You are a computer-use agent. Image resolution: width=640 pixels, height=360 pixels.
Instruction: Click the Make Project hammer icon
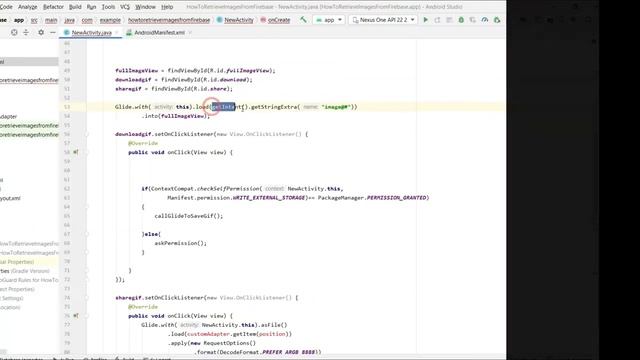[x=303, y=20]
